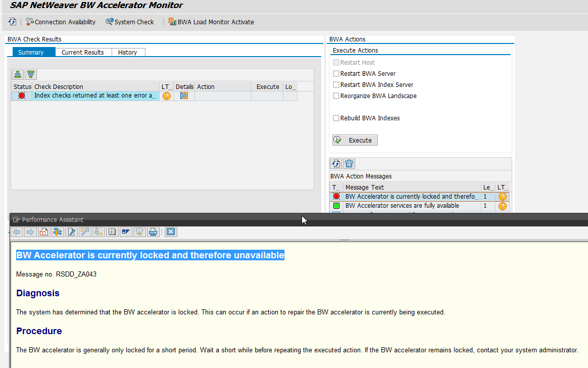Screen dimensions: 588x368
Task: Select the 'Index checks returned at least one error' row
Action: (94, 96)
